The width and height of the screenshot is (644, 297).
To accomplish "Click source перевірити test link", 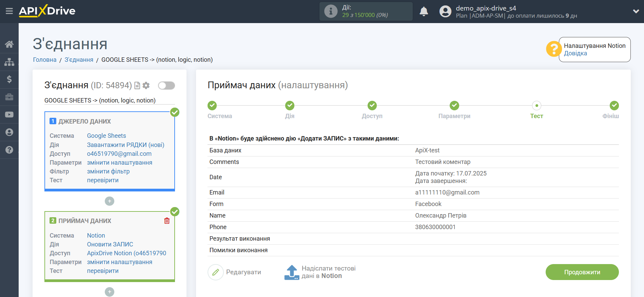I will tap(103, 180).
